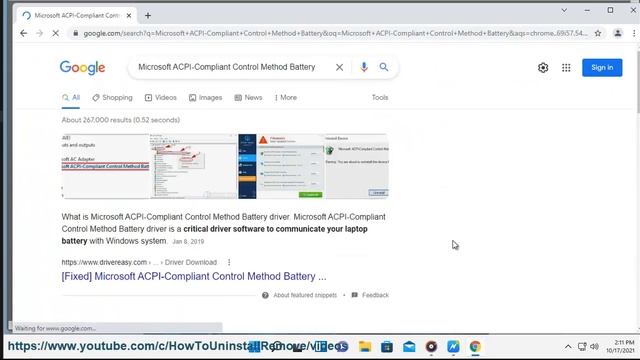Show hidden system tray icons
The height and width of the screenshot is (360, 640).
pos(568,347)
